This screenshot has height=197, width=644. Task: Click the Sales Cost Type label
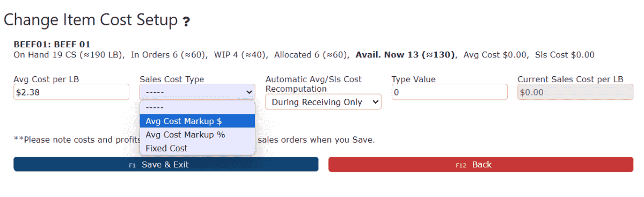click(x=172, y=79)
